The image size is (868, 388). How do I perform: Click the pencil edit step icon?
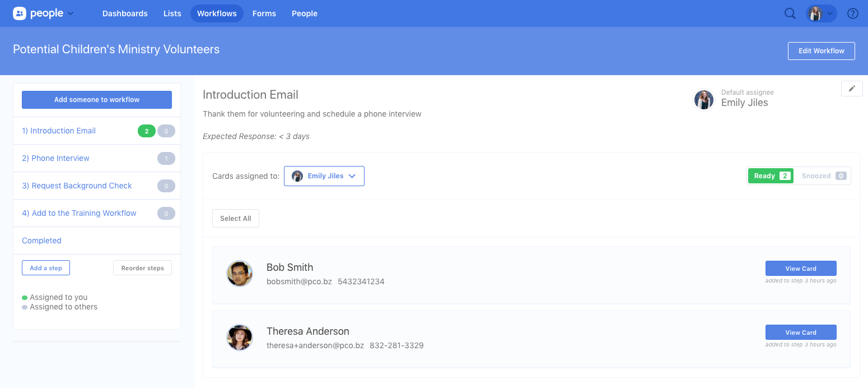[x=852, y=89]
